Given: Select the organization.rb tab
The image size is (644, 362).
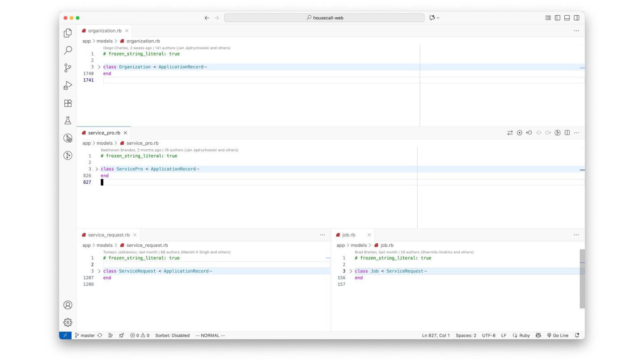Looking at the screenshot, I should click(x=105, y=31).
